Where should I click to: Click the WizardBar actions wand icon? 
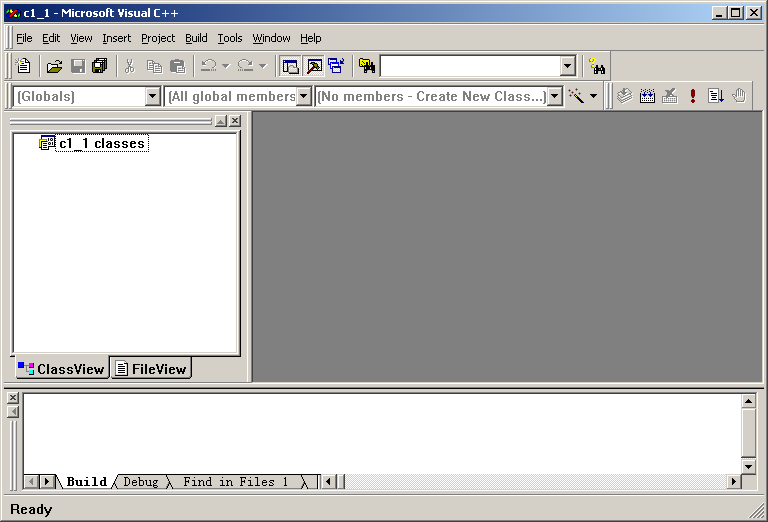pos(576,95)
